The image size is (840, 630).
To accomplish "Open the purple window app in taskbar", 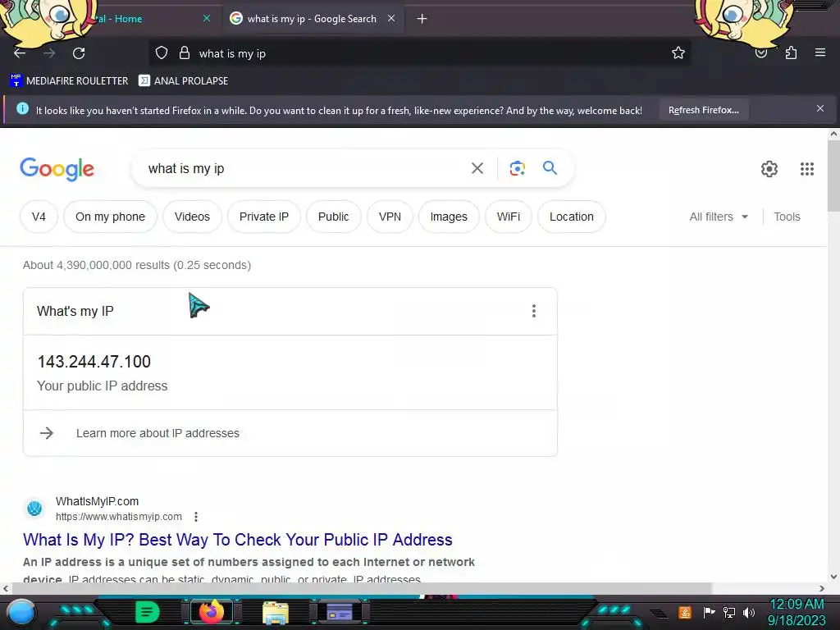I will (x=340, y=612).
